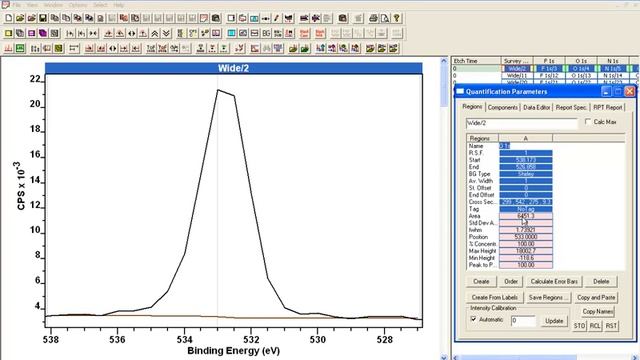Click the cyan display window toolbar icon
640x360 pixels.
click(231, 33)
